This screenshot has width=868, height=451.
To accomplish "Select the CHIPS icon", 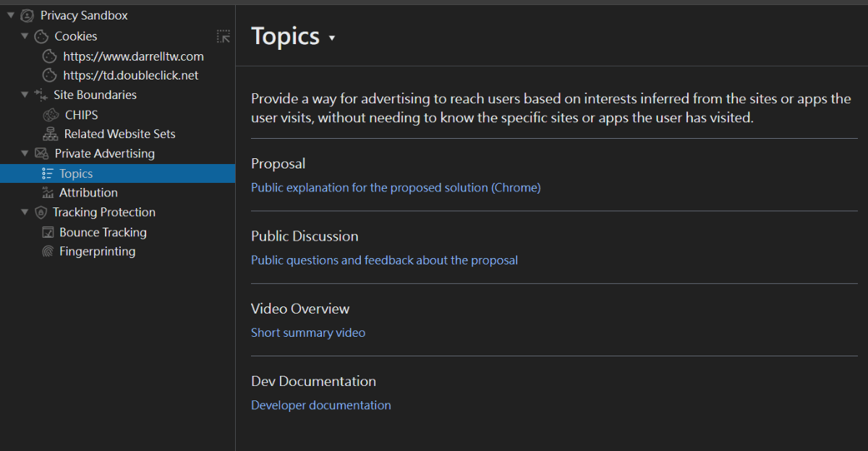I will [x=50, y=114].
